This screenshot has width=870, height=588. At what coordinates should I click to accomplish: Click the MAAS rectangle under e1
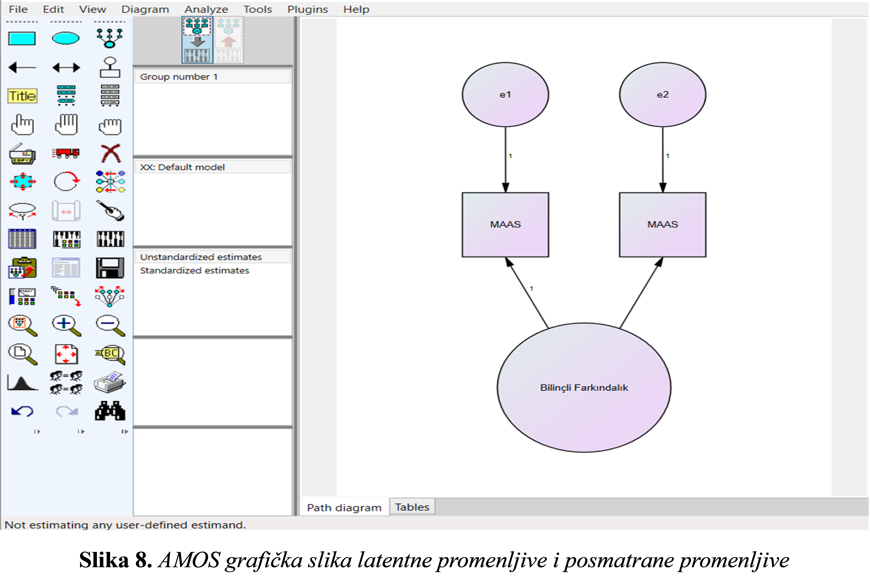pos(505,225)
